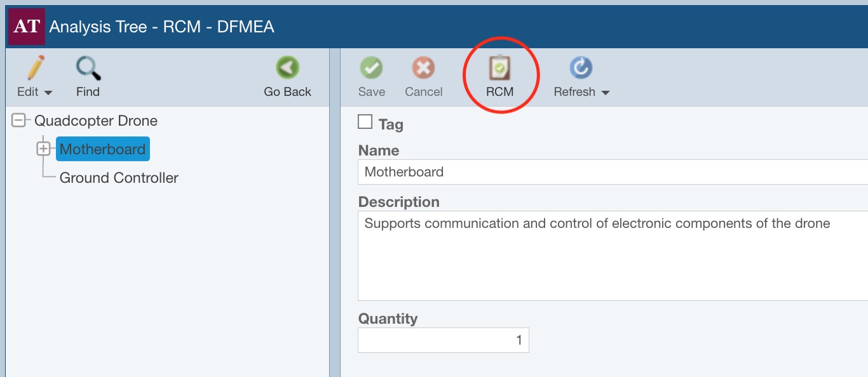Click the blue Refresh icon
Screen dimensions: 868x377
[x=580, y=68]
